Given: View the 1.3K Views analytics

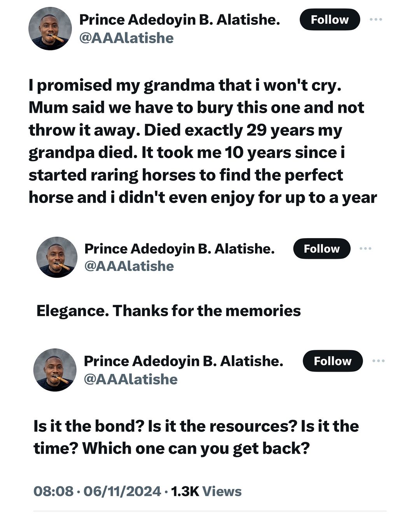Looking at the screenshot, I should (206, 491).
